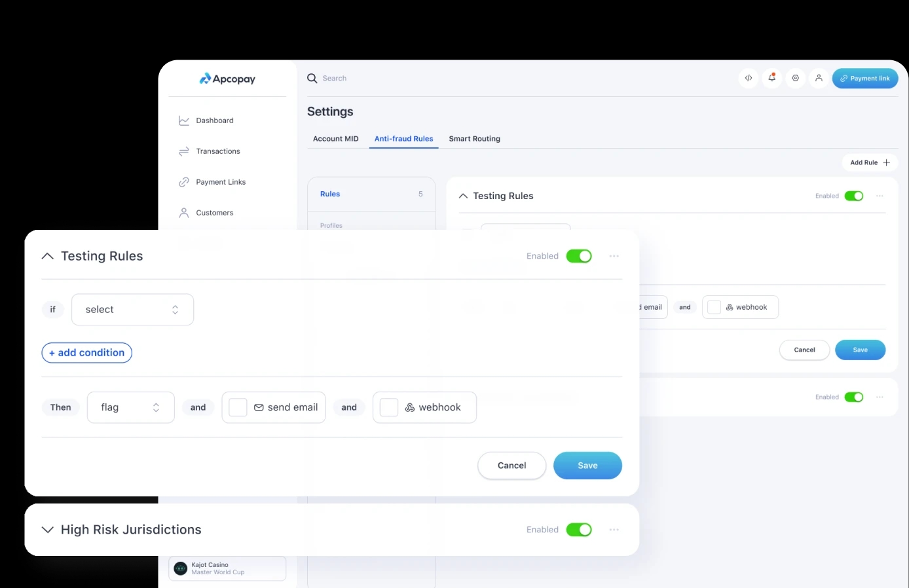Click the Apcopay logo
The width and height of the screenshot is (909, 588).
[x=227, y=79]
